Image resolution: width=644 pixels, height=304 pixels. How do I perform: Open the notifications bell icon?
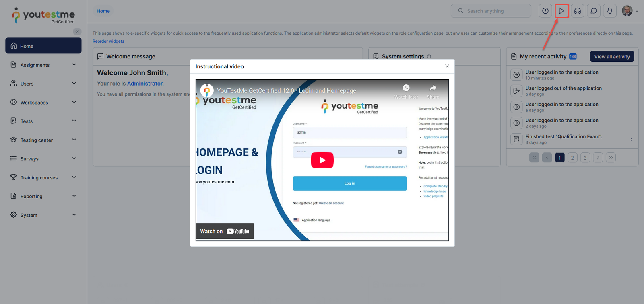tap(609, 11)
